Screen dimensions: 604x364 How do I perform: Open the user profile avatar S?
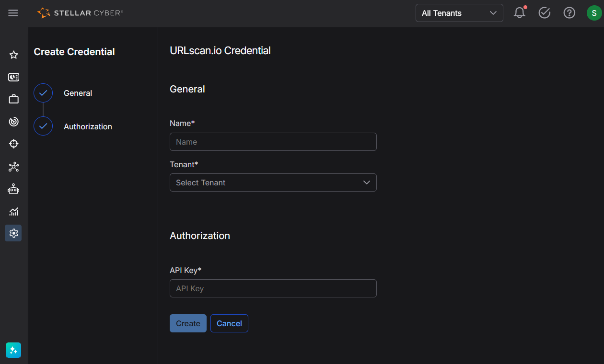(x=594, y=13)
